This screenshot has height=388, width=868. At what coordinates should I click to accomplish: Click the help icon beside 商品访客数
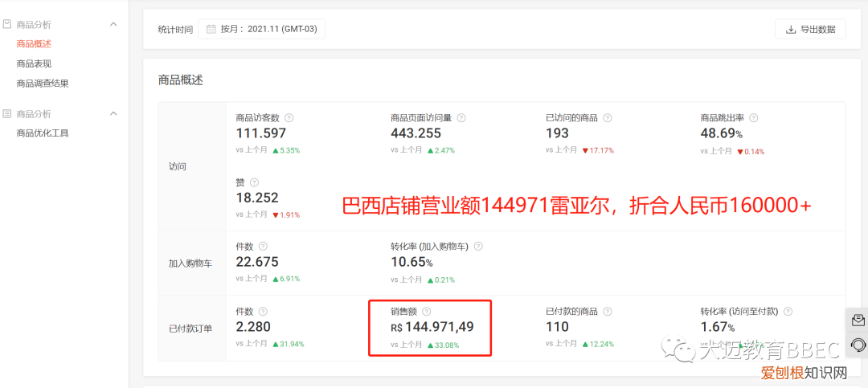tap(289, 118)
